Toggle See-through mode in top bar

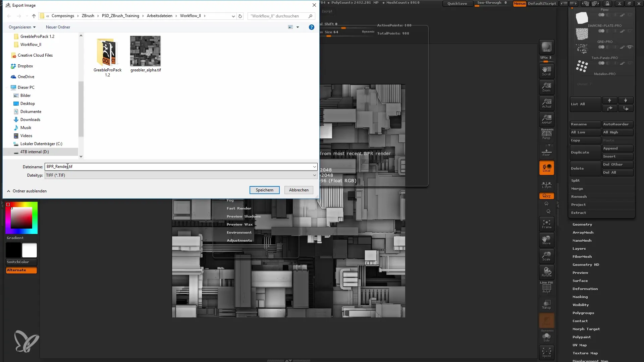[x=492, y=4]
